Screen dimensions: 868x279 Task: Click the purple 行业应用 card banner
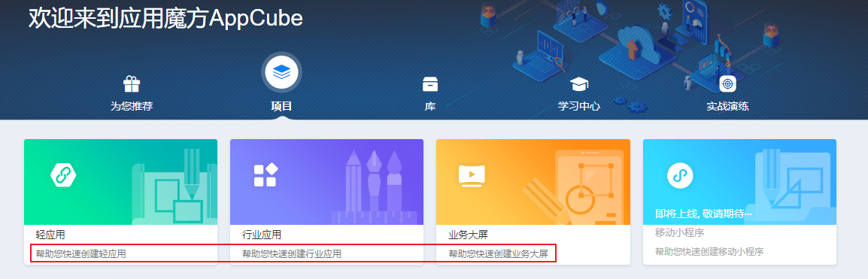[x=326, y=182]
